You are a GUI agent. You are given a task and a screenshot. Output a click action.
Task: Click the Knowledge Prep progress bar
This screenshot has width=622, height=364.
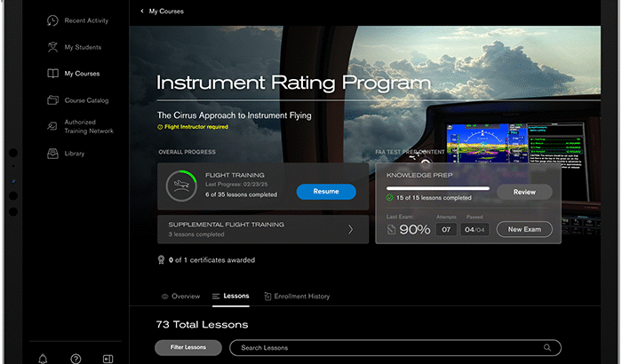click(438, 188)
